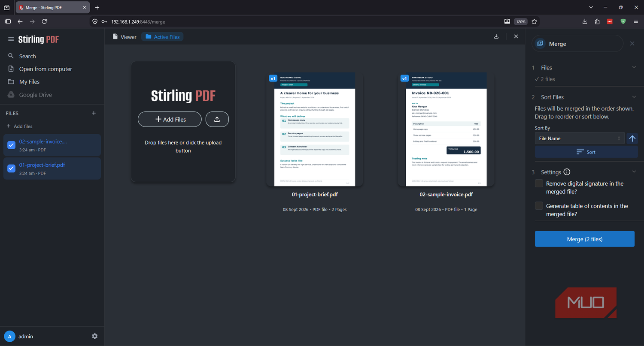Click the admin user avatar
Screen dimensions: 644x346
coord(9,337)
